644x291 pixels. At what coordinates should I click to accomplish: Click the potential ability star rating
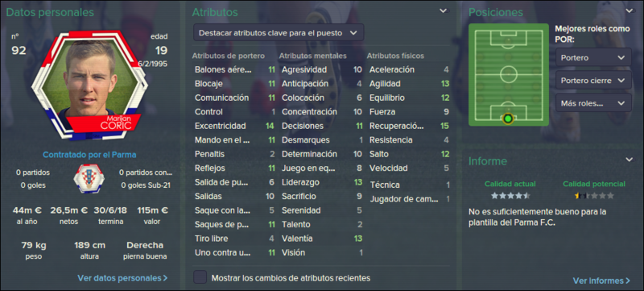(594, 196)
